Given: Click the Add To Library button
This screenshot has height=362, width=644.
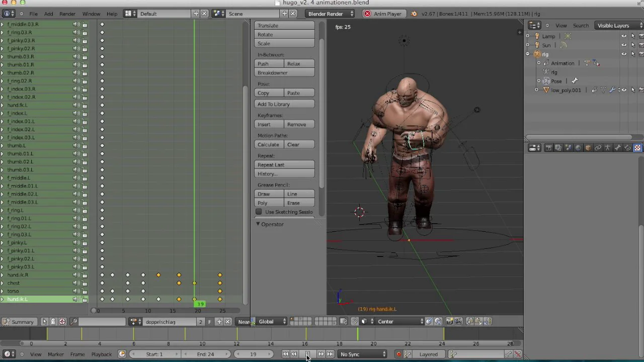Looking at the screenshot, I should tap(285, 104).
